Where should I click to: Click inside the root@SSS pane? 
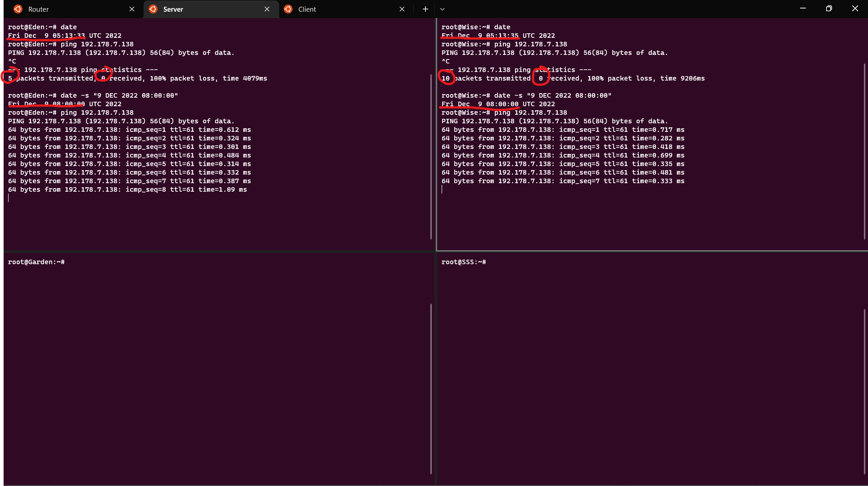630,360
